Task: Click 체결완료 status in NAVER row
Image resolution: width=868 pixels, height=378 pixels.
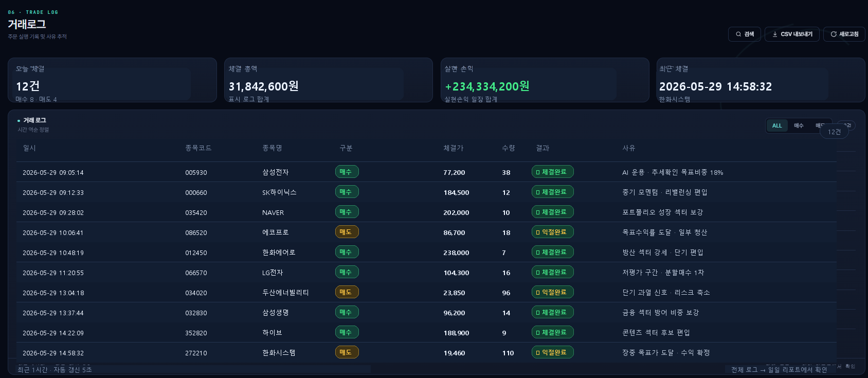Action: 553,212
